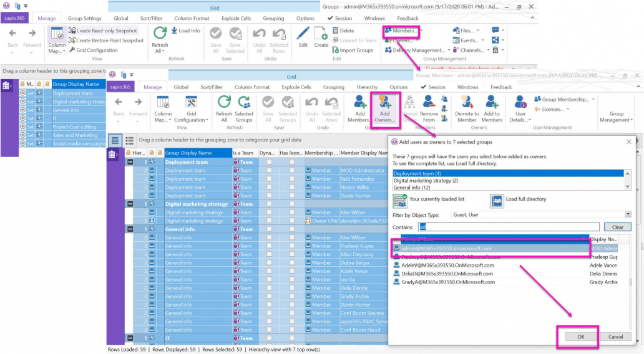
Task: Toggle Has license checkbox in Patti Fernandez row
Action: coord(291,179)
